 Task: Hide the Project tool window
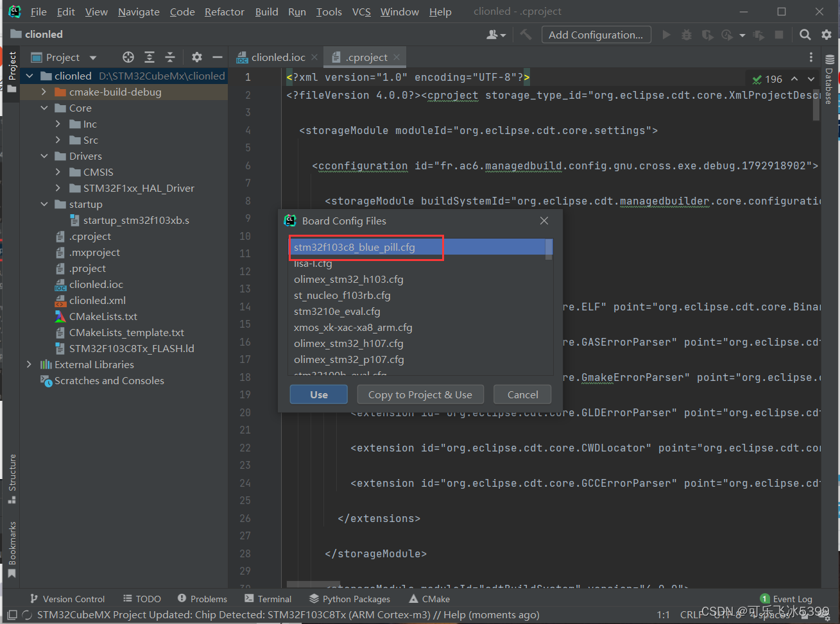(x=218, y=57)
